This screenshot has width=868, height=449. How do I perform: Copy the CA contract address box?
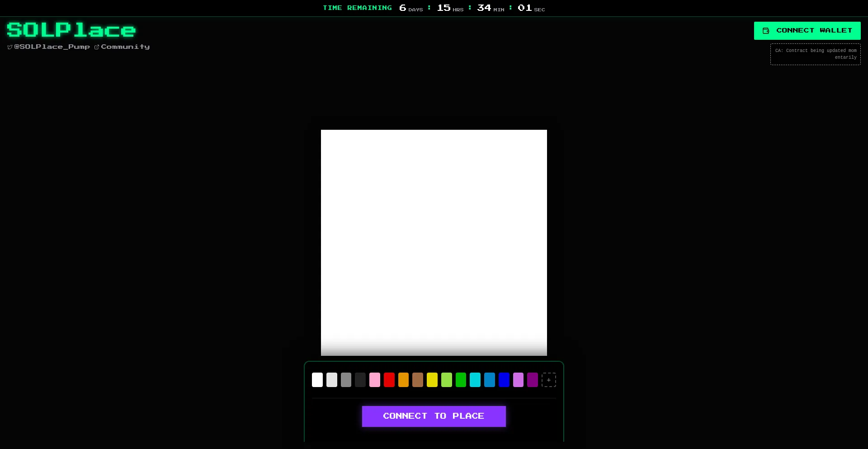pos(815,54)
